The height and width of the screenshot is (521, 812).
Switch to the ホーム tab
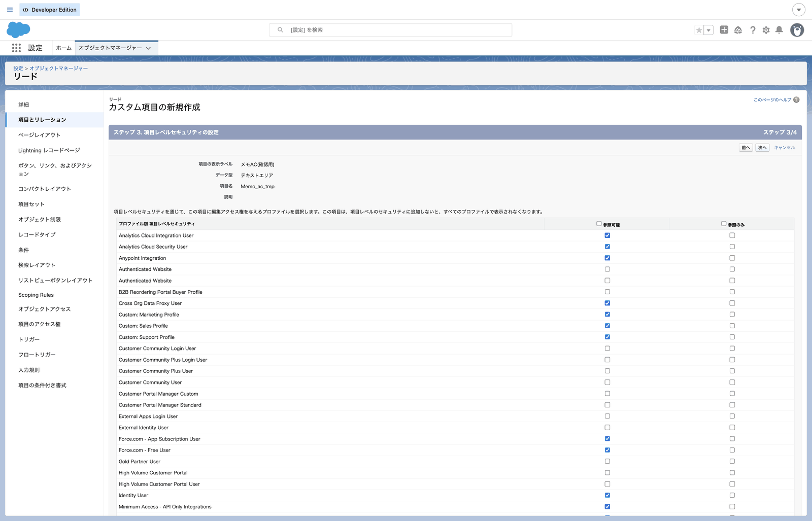tap(63, 48)
